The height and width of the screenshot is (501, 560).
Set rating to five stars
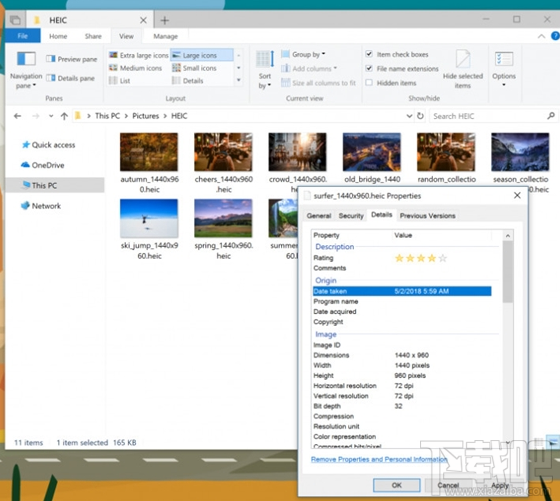[x=442, y=258]
